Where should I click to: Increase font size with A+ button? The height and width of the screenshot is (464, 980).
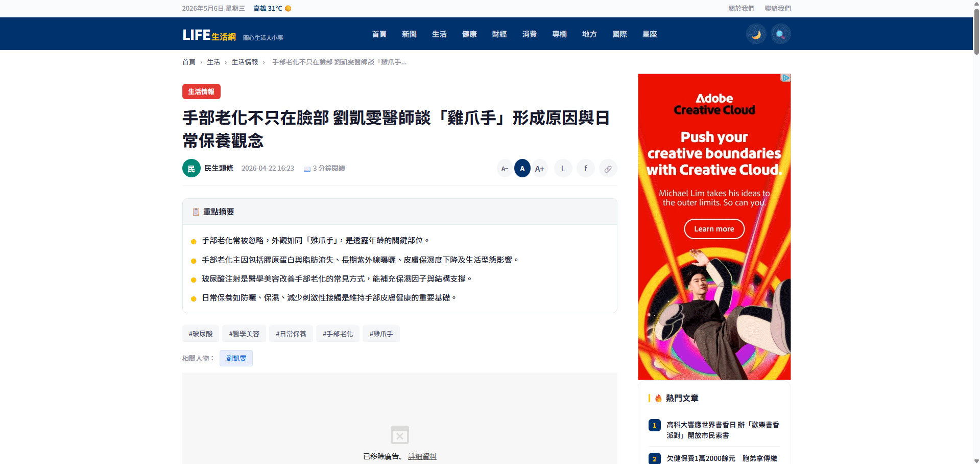pos(540,168)
